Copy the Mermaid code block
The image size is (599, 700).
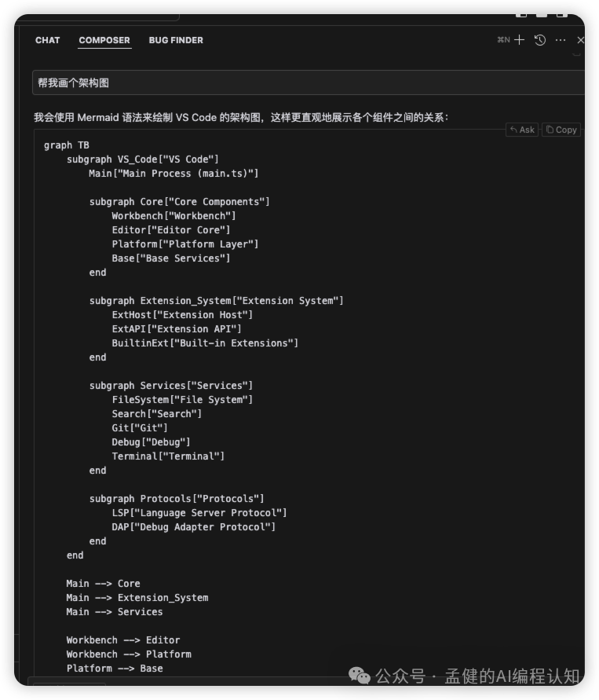point(561,130)
